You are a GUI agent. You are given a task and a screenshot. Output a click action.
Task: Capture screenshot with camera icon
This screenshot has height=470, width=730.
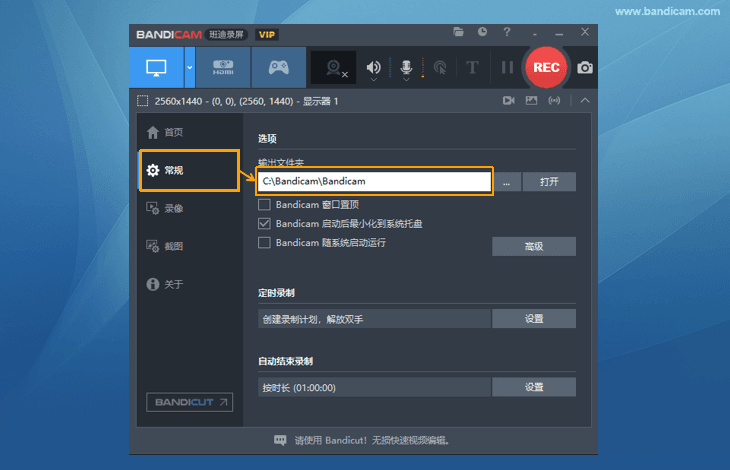click(585, 68)
